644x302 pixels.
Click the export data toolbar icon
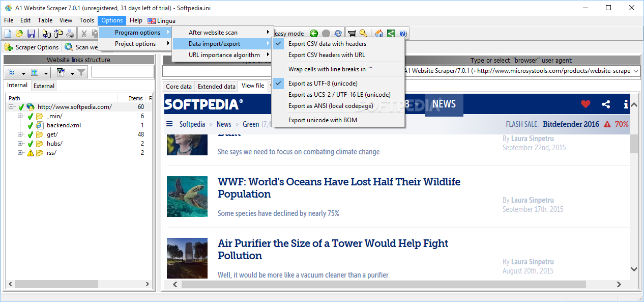point(58,34)
